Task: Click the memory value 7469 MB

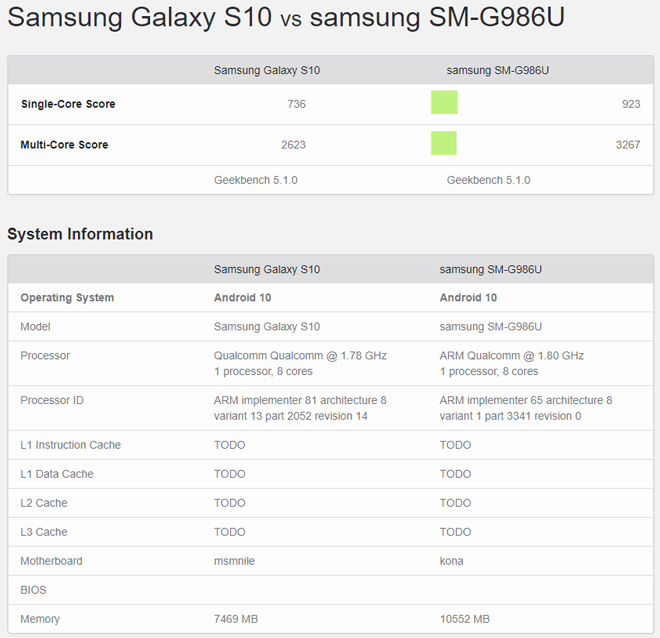Action: (236, 619)
